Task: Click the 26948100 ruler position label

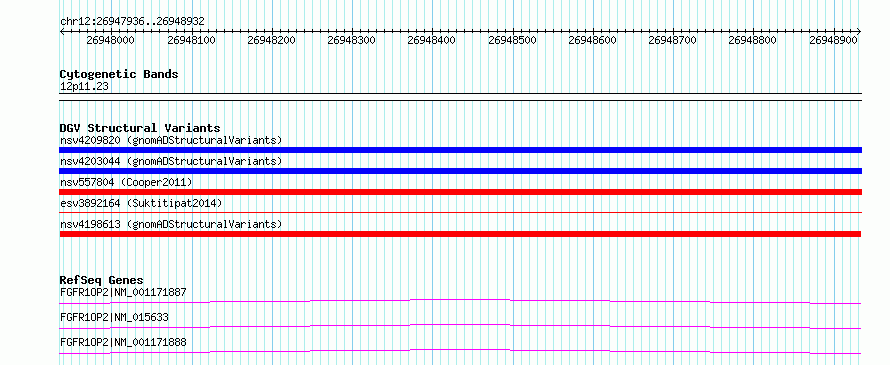Action: [x=191, y=41]
